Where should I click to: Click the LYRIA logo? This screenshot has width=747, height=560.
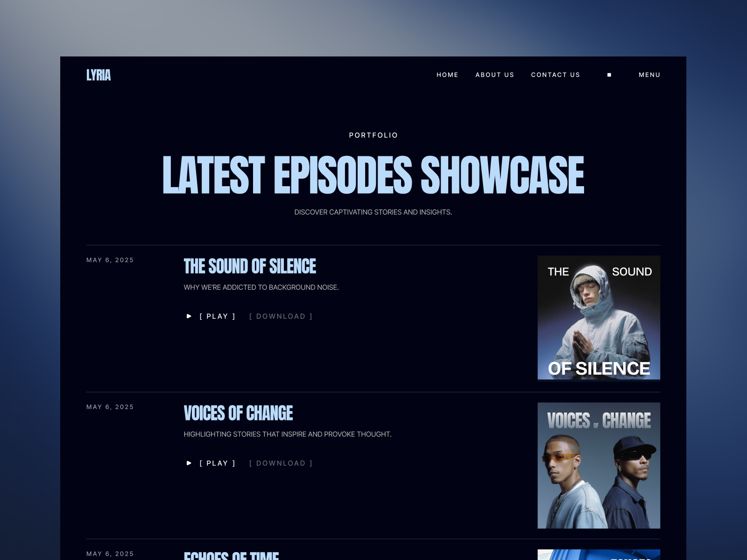99,75
